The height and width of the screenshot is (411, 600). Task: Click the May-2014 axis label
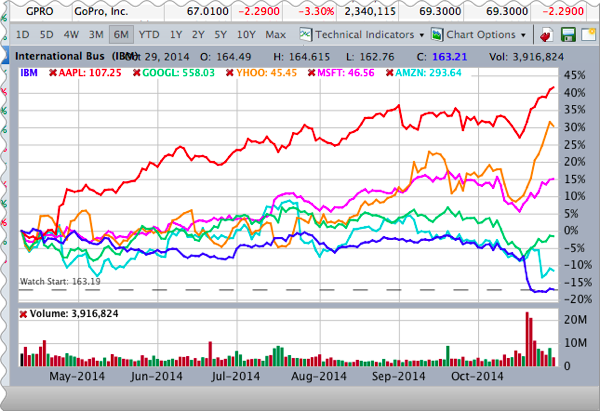tap(77, 376)
